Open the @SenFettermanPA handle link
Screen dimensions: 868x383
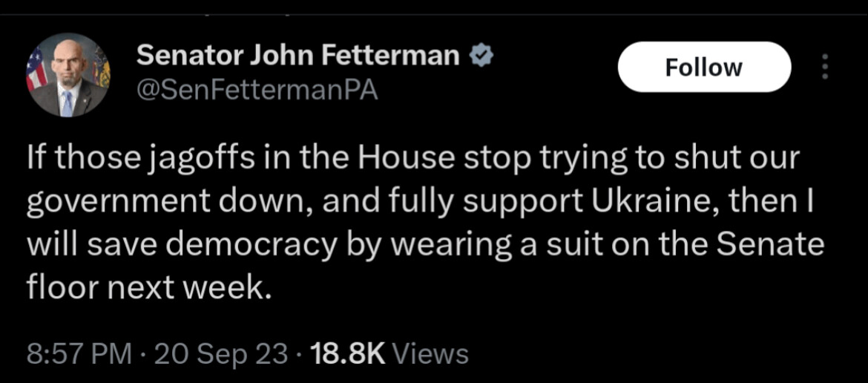tap(257, 91)
